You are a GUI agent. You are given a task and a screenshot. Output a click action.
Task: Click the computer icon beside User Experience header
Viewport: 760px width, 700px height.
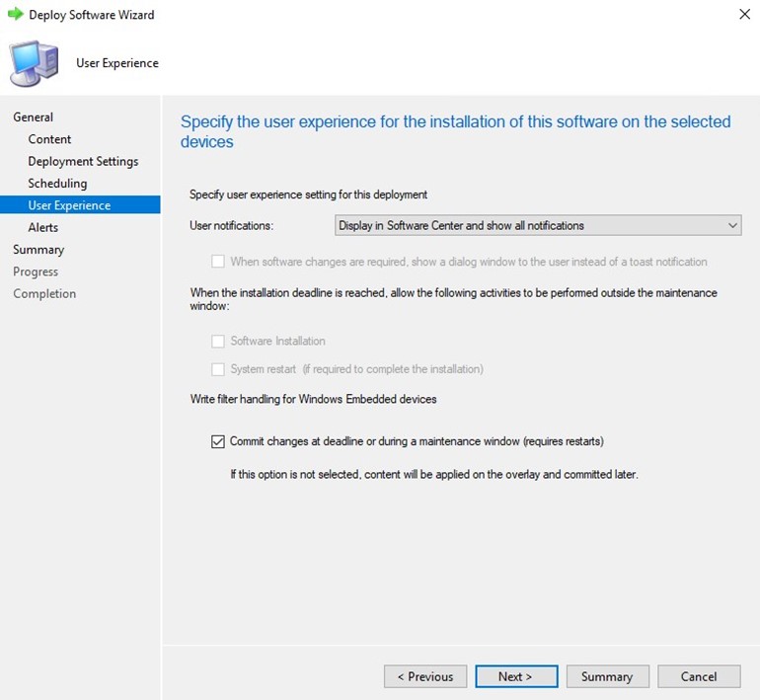click(34, 63)
